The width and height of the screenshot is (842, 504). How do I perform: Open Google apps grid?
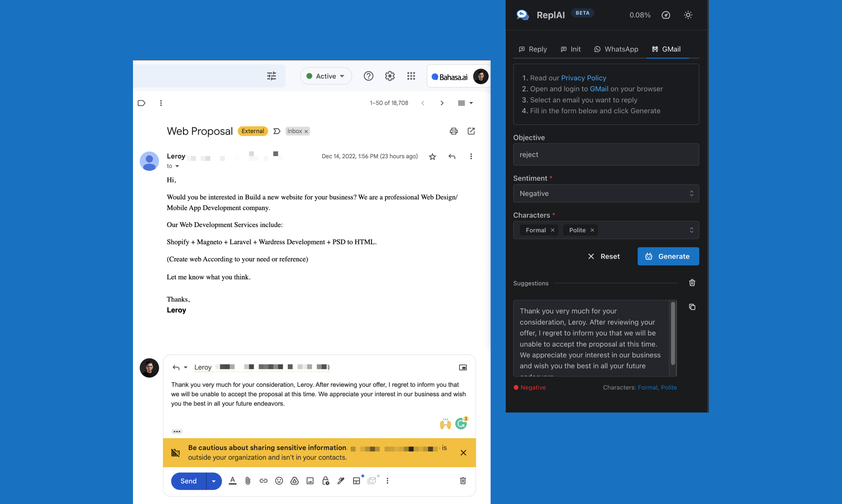pyautogui.click(x=411, y=76)
